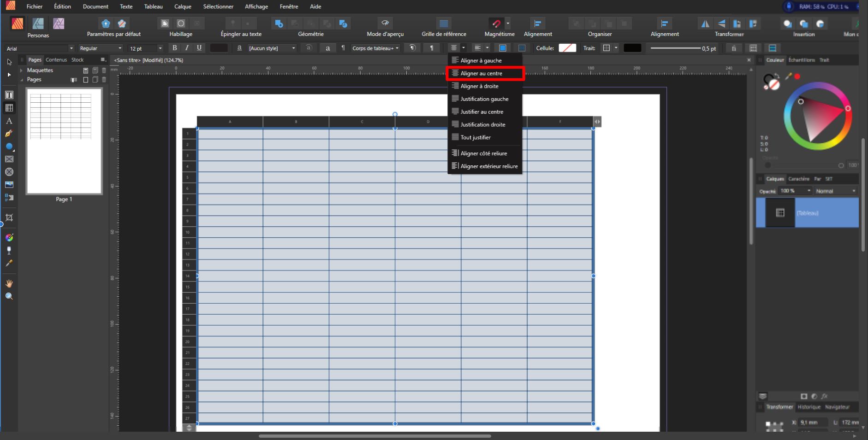
Task: Select the Table tool
Action: (x=9, y=108)
